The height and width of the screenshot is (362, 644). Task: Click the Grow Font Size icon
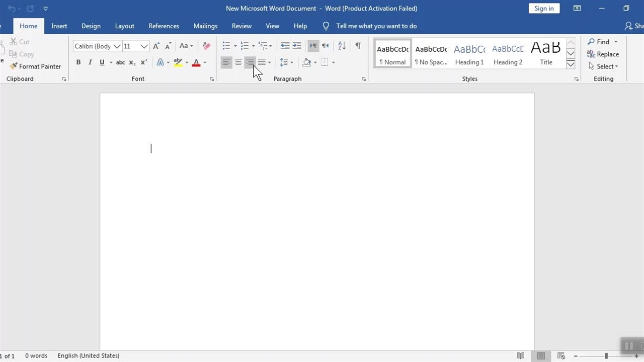[156, 46]
